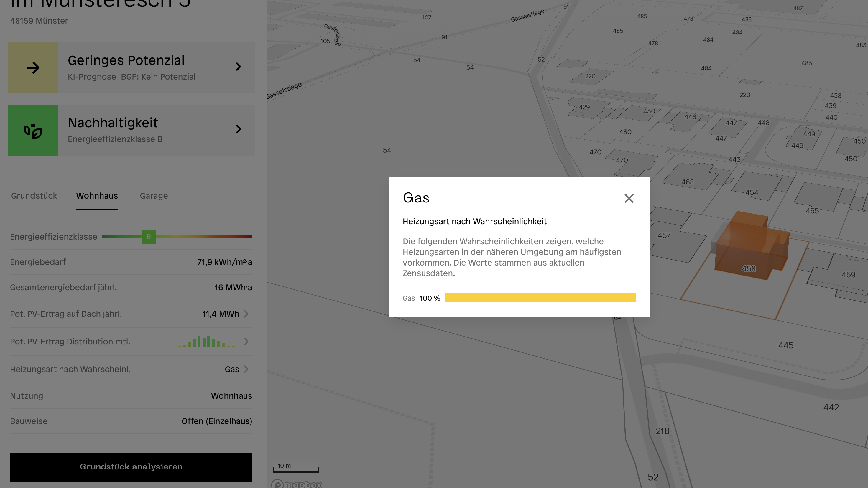
Task: Click the green leaf Nachhaltigkeit icon
Action: (x=33, y=130)
